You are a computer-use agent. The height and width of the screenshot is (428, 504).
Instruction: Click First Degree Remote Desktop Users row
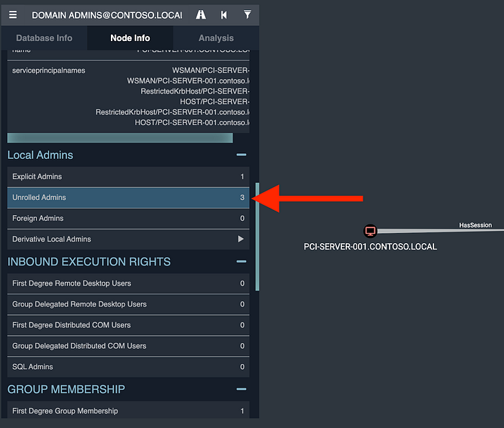[128, 283]
